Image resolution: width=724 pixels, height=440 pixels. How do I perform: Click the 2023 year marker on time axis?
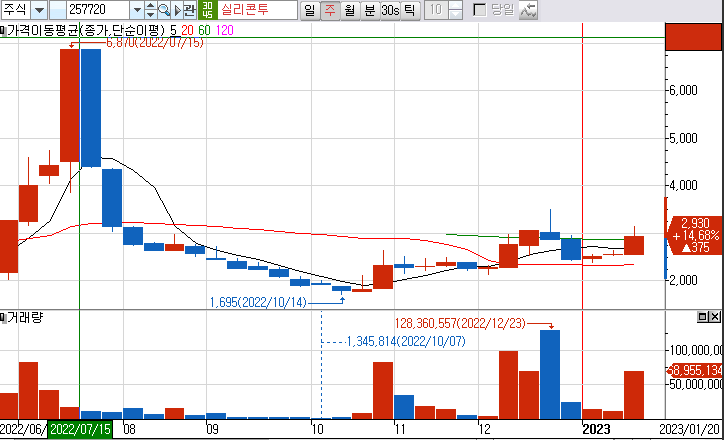point(596,429)
